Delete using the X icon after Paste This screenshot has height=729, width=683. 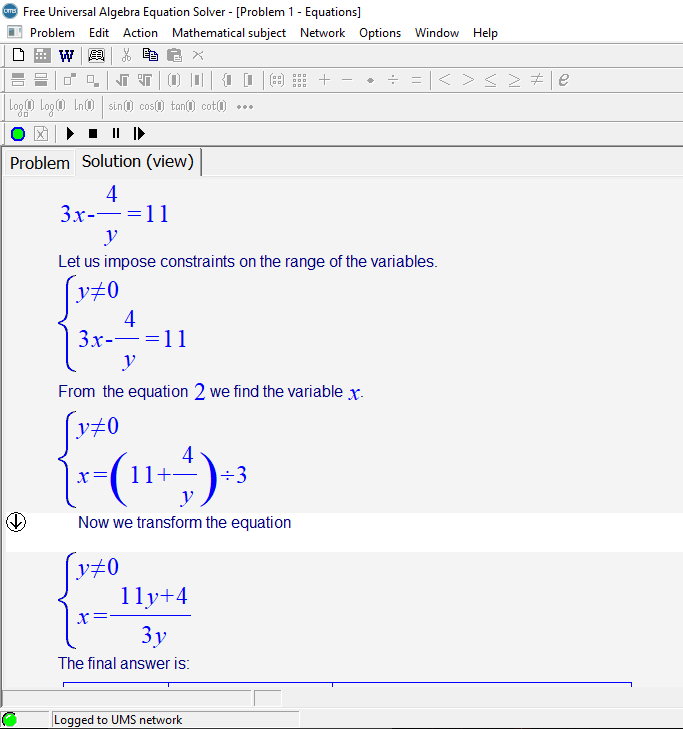[198, 55]
